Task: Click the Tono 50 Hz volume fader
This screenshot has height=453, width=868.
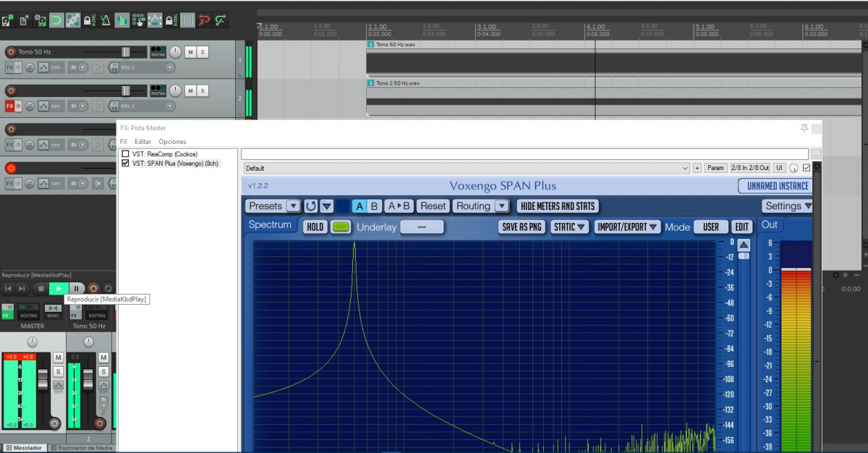Action: coord(126,52)
